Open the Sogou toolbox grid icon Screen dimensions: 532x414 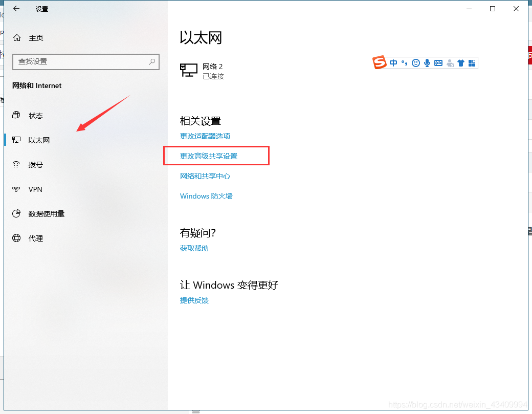point(472,63)
